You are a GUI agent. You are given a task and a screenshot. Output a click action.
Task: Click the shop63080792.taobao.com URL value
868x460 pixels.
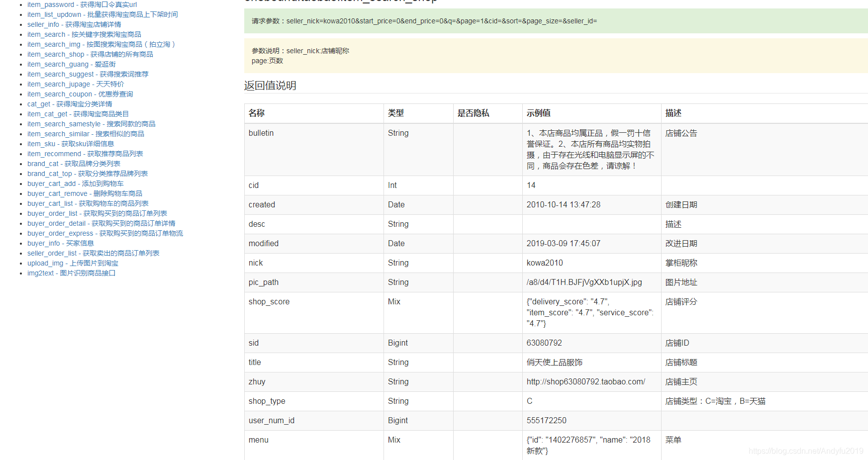[586, 381]
